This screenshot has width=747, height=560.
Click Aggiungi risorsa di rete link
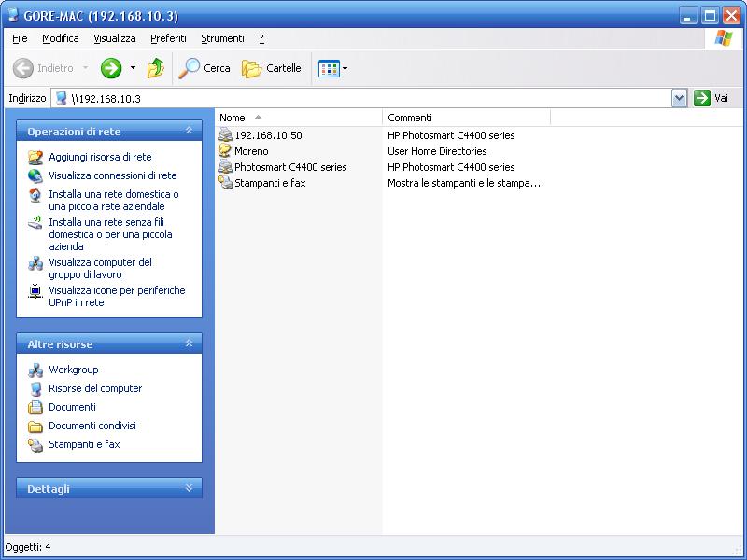pos(100,157)
